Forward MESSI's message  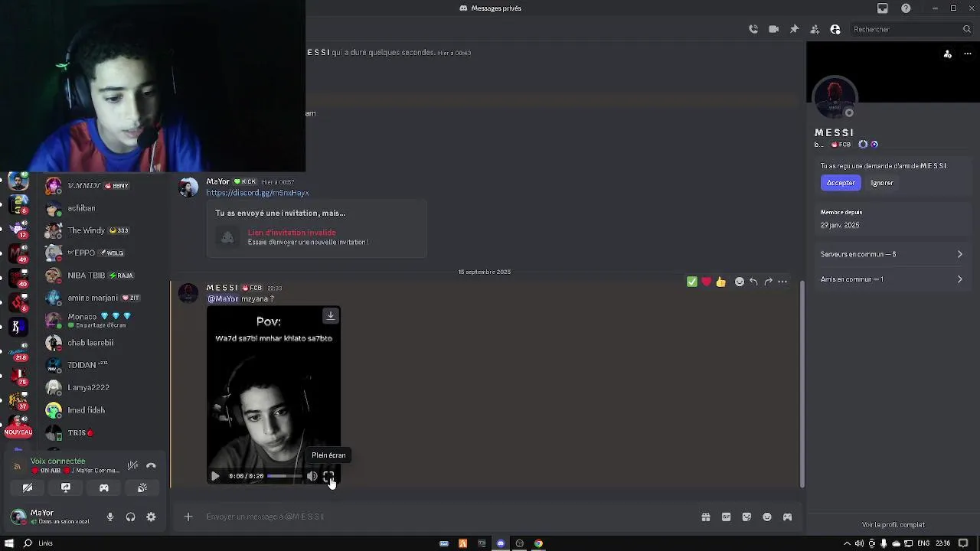(x=768, y=282)
